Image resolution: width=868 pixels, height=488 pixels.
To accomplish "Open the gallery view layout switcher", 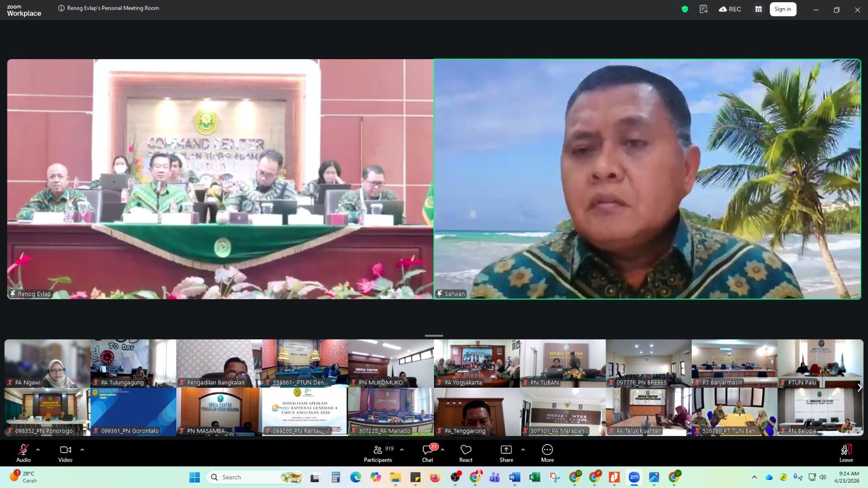I will click(x=758, y=9).
